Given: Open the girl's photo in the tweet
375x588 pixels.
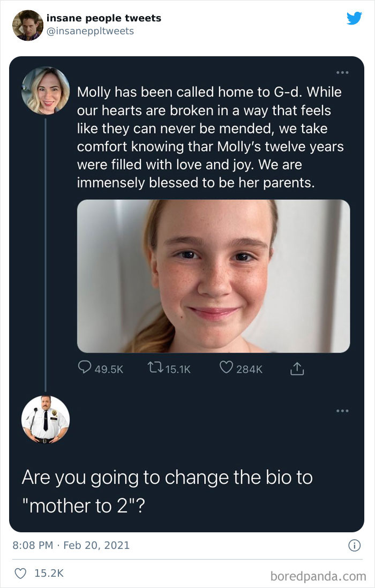Looking at the screenshot, I should tap(213, 276).
